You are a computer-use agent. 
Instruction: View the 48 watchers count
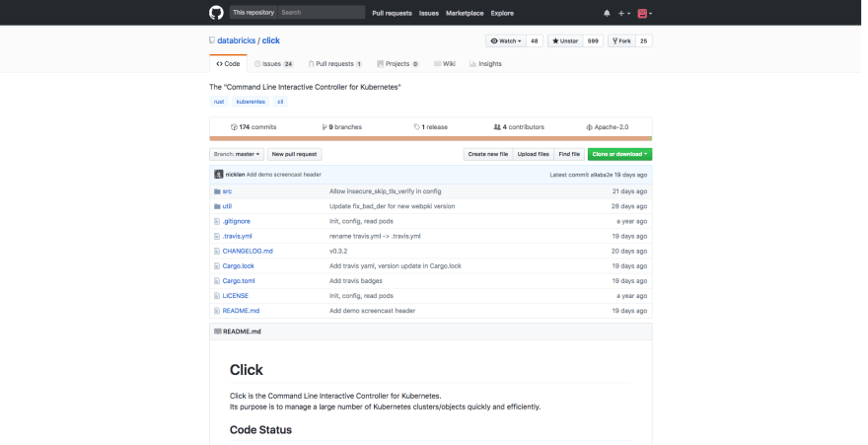tap(535, 41)
